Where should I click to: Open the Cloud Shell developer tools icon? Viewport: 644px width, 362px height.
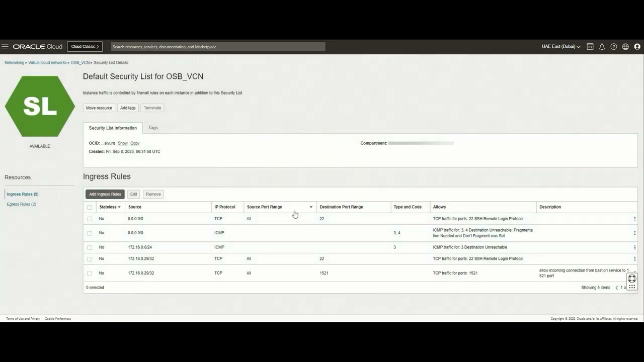coord(590,47)
